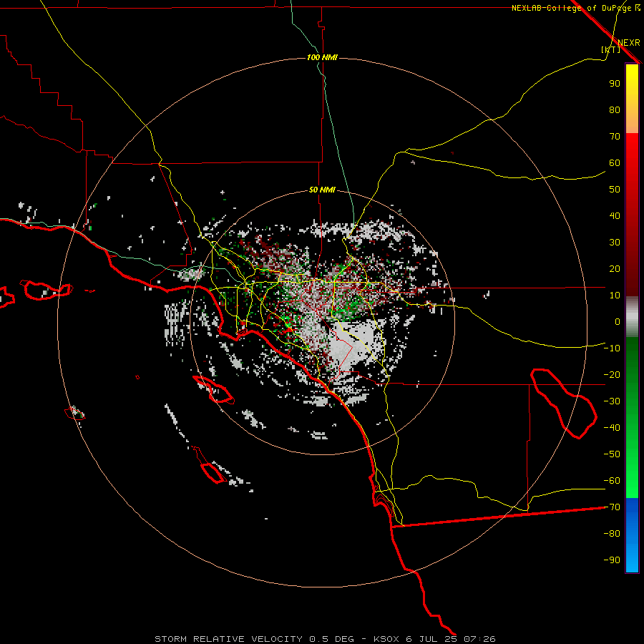This screenshot has height=644, width=644.
Task: Click the -30 value on the velocity scale
Action: tap(612, 401)
